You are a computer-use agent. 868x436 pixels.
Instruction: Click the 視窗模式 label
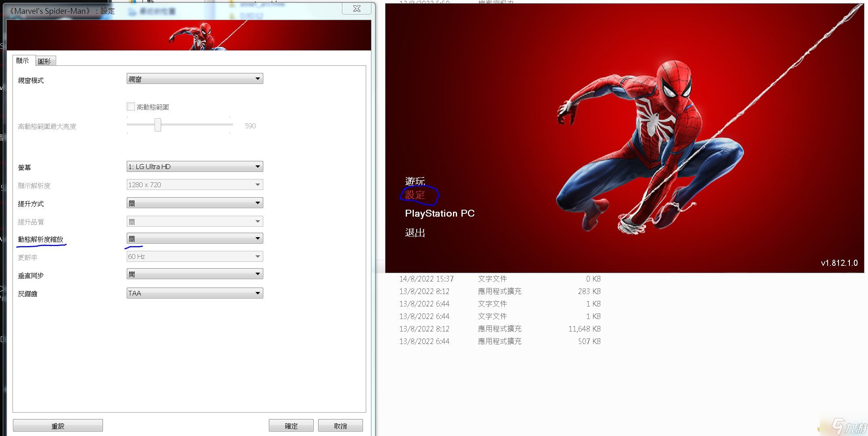tap(31, 80)
